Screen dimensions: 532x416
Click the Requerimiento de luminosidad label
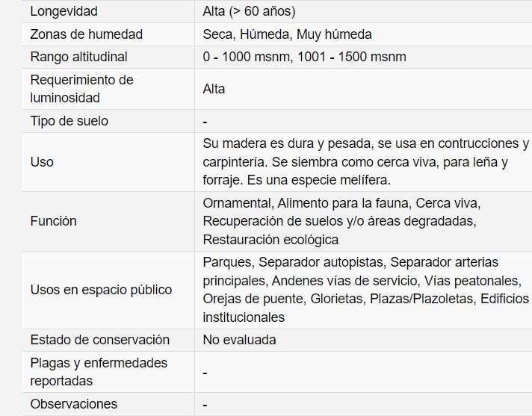81,89
